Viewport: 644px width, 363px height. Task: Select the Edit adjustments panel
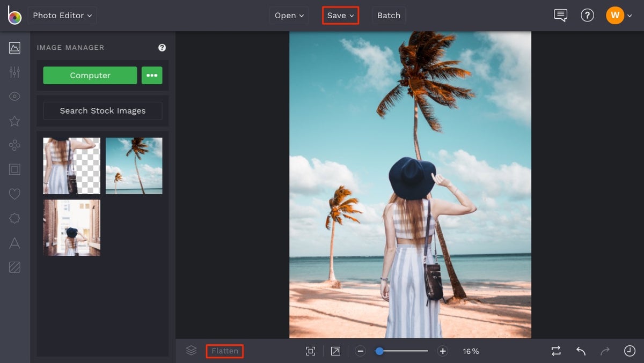coord(14,71)
